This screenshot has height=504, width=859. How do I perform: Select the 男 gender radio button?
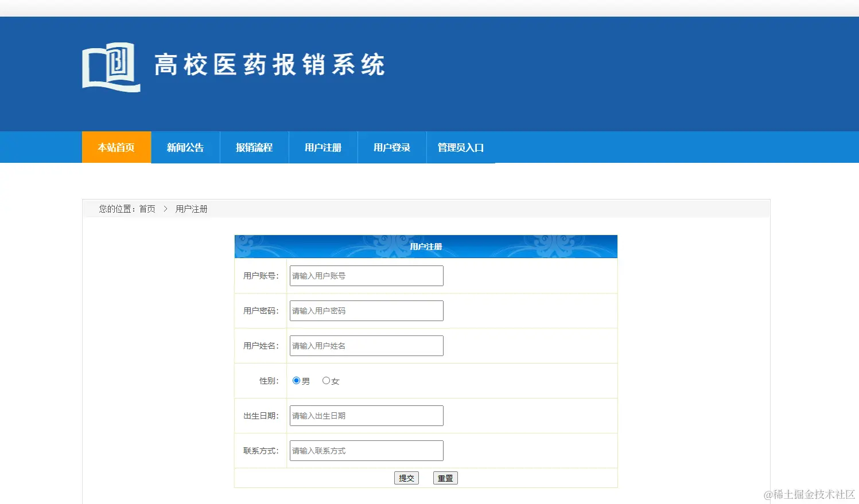click(296, 381)
